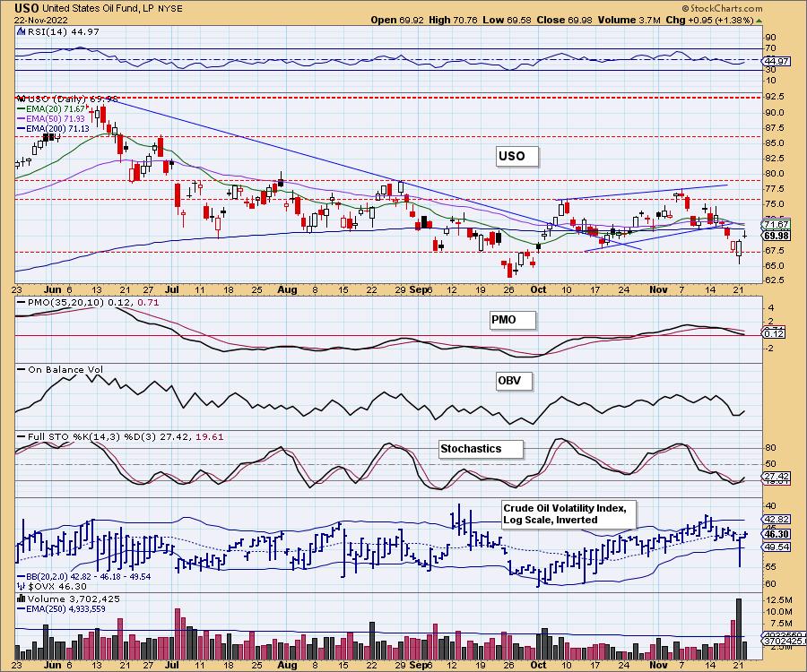Click the PMO 0.12 axis value tag

coord(774,333)
